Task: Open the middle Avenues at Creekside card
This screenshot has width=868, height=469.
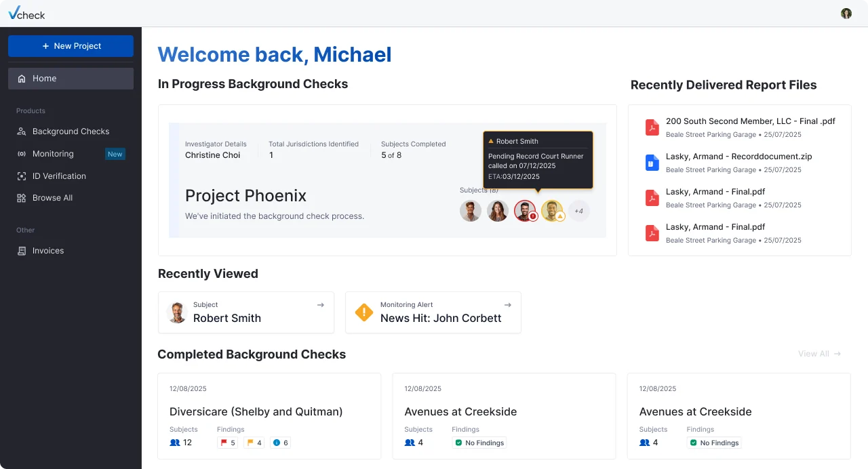Action: click(x=504, y=416)
